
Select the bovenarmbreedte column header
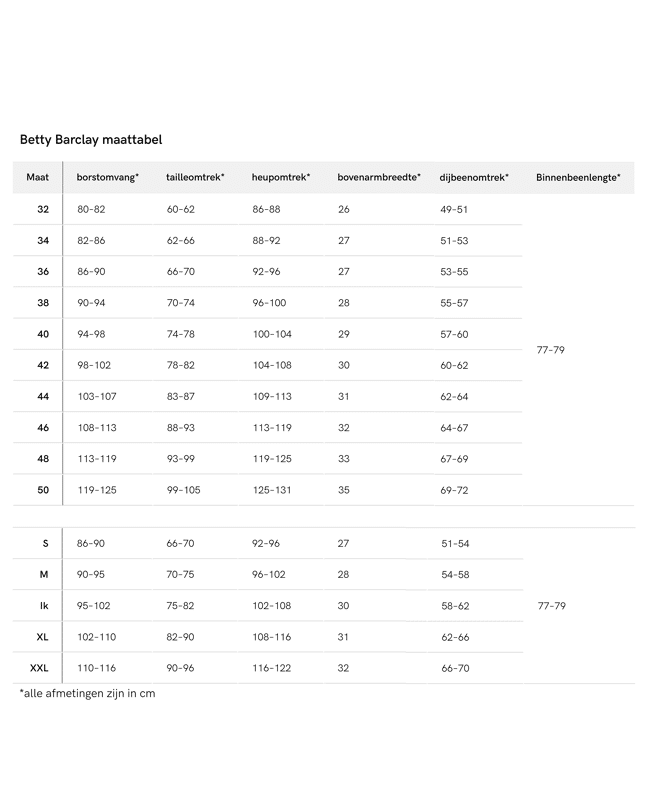coord(379,178)
